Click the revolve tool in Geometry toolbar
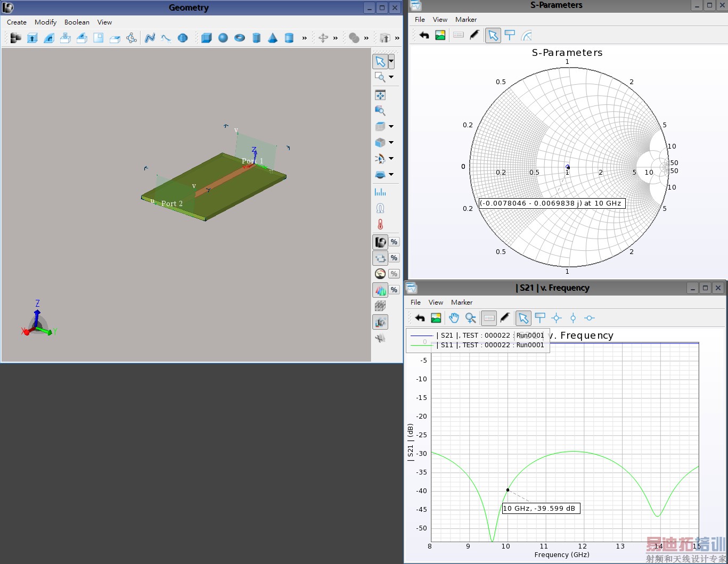728x564 pixels. point(49,38)
